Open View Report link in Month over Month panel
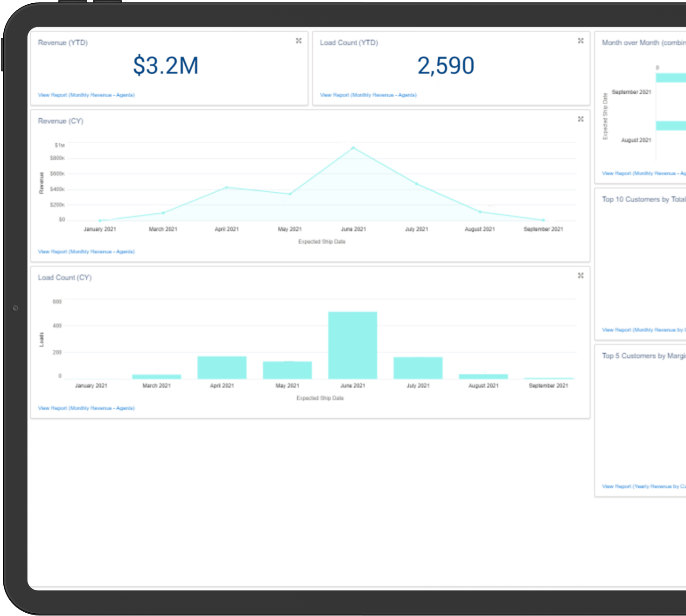This screenshot has height=616, width=686. tap(644, 174)
